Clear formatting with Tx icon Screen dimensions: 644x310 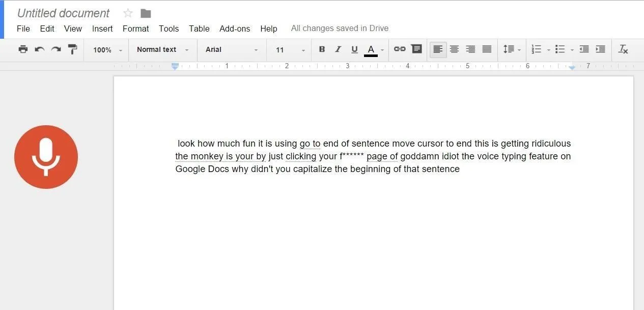click(x=623, y=49)
